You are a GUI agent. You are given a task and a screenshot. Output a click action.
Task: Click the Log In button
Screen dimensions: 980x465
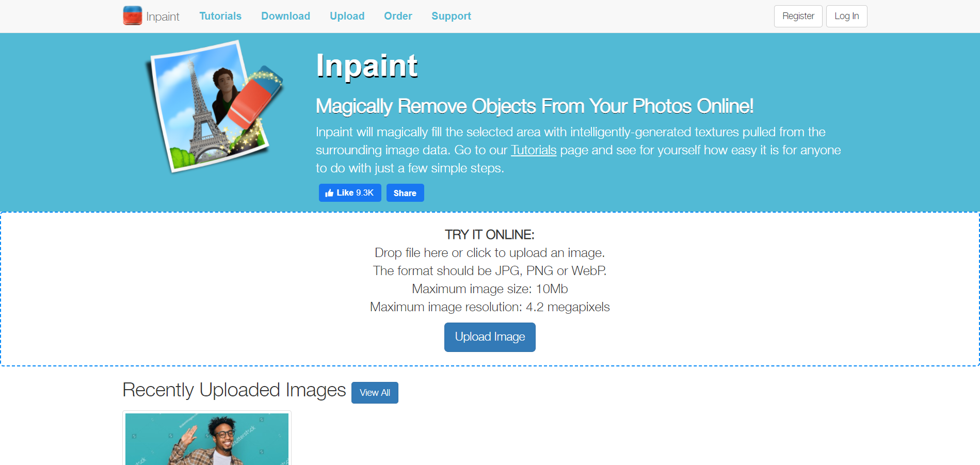click(846, 16)
